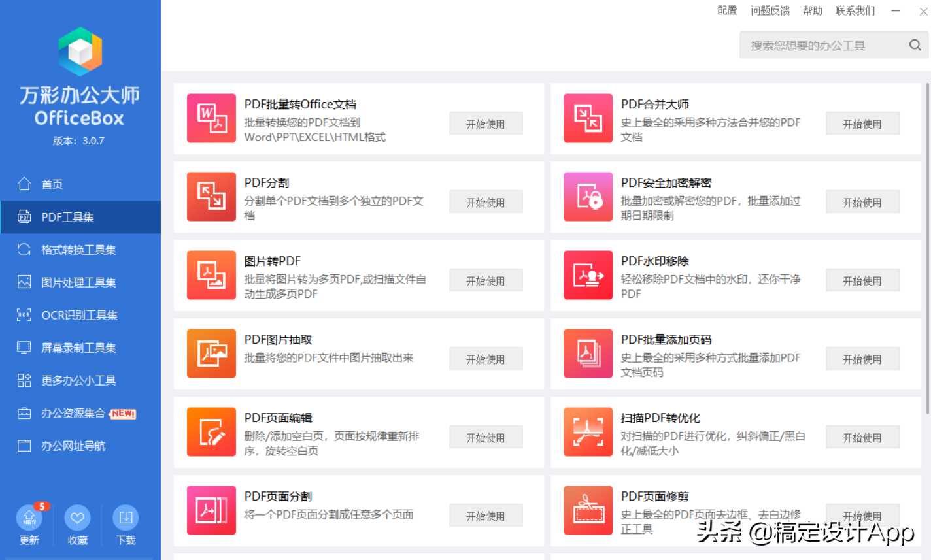Screen dimensions: 931x560
Task: Open the 扫描PDF转优化 icon
Action: 588,432
